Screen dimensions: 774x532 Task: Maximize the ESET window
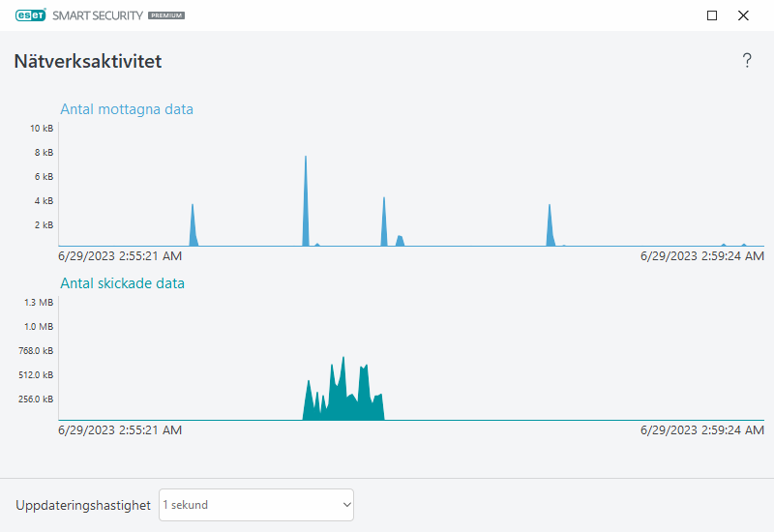coord(712,15)
